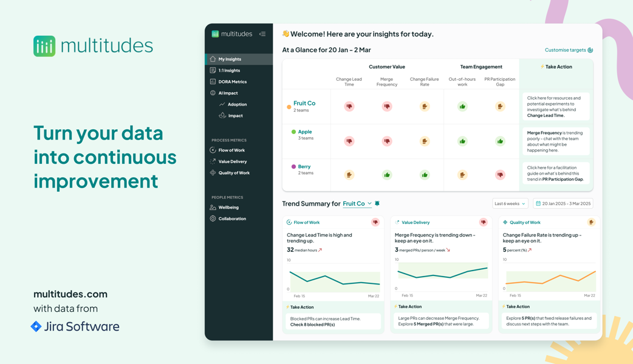
Task: Open the Berry team group link
Action: tap(304, 166)
